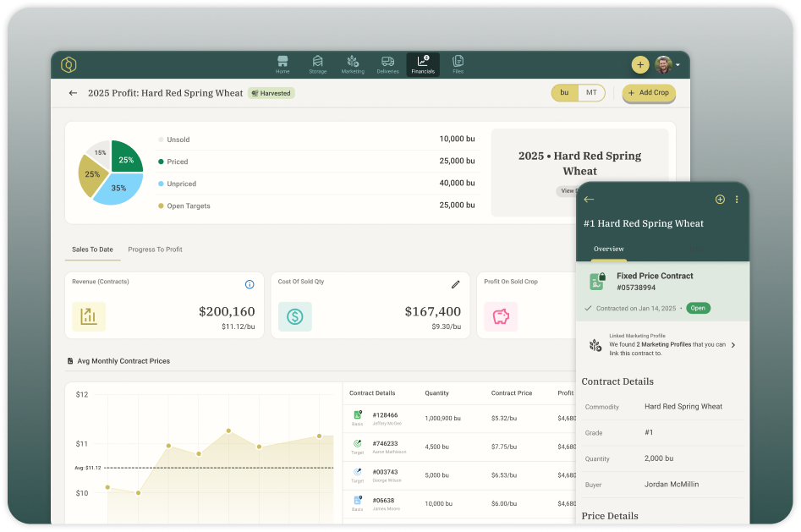This screenshot has width=801, height=532.
Task: Switch to the Progress To Profit tab
Action: click(155, 250)
